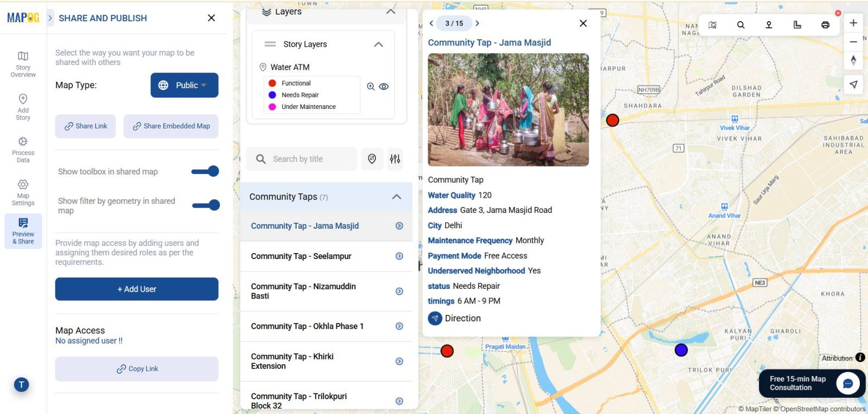This screenshot has width=868, height=414.
Task: Zoom in on the map
Action: 853,23
